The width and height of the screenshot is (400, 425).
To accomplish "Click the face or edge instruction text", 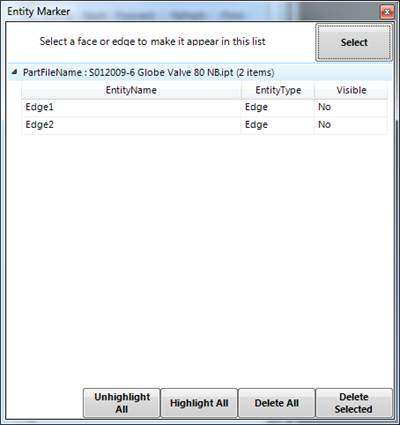I will (152, 41).
